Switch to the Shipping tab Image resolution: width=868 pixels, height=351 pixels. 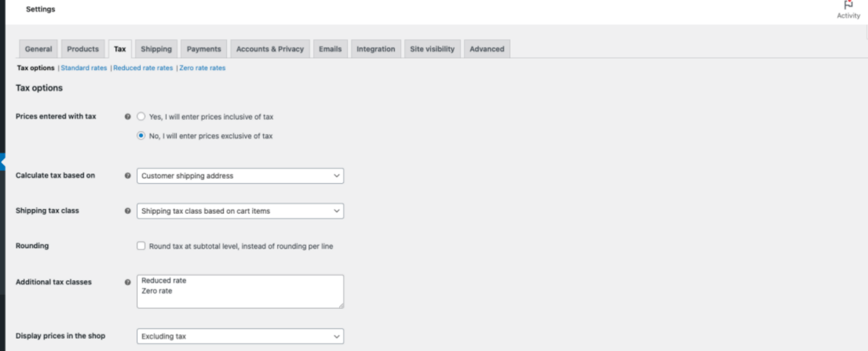[156, 49]
